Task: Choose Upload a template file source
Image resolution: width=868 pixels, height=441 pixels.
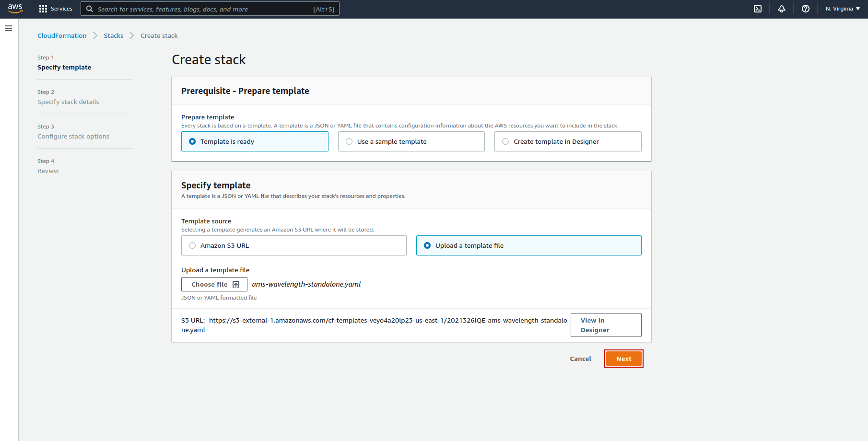Action: (x=528, y=245)
